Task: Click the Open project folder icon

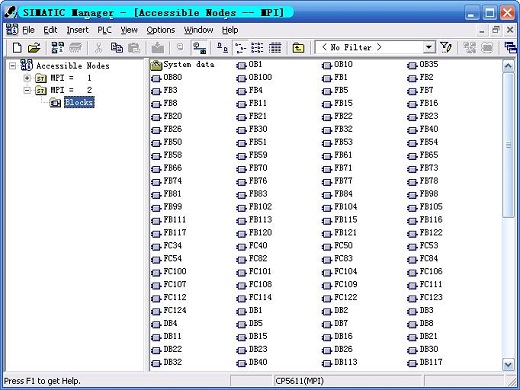Action: (x=34, y=48)
